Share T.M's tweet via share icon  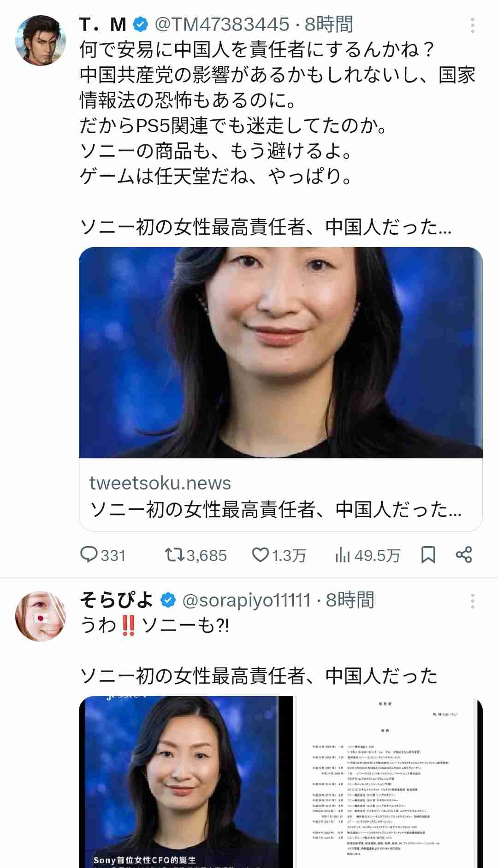point(464,555)
